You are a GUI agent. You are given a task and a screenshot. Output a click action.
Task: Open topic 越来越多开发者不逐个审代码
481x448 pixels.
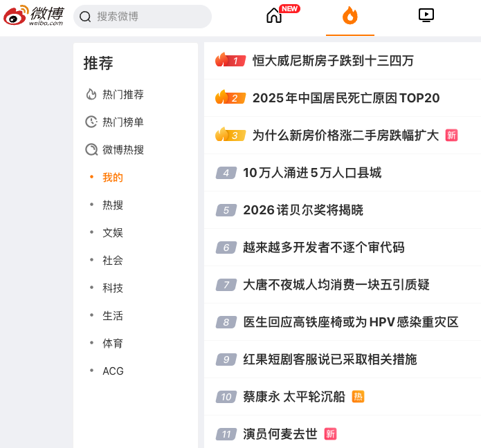point(324,248)
